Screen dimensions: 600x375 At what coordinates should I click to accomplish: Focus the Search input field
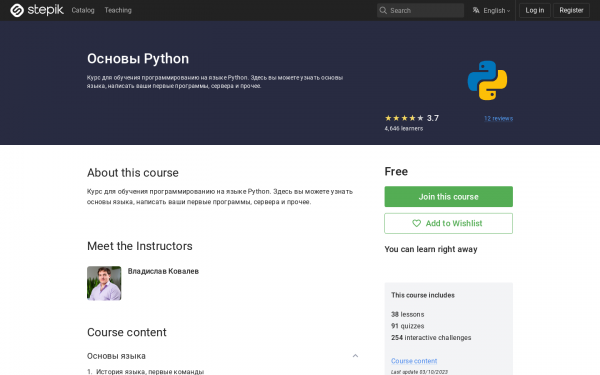tap(420, 10)
